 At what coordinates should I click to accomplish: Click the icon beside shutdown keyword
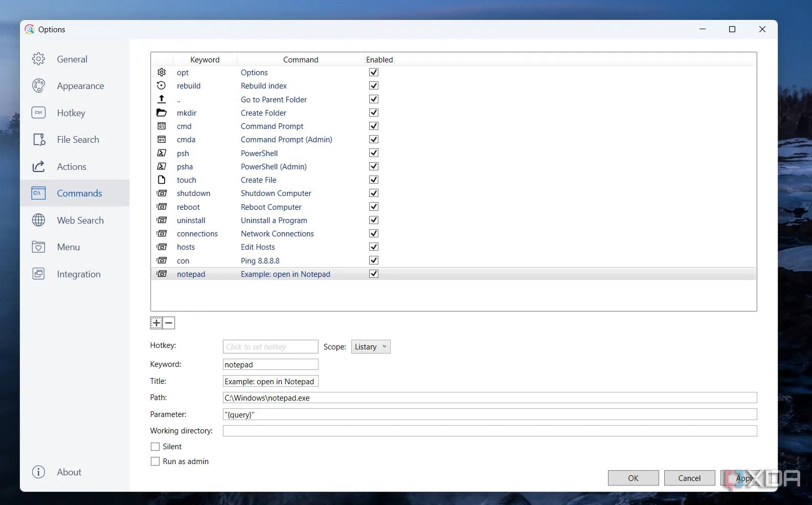pyautogui.click(x=162, y=193)
